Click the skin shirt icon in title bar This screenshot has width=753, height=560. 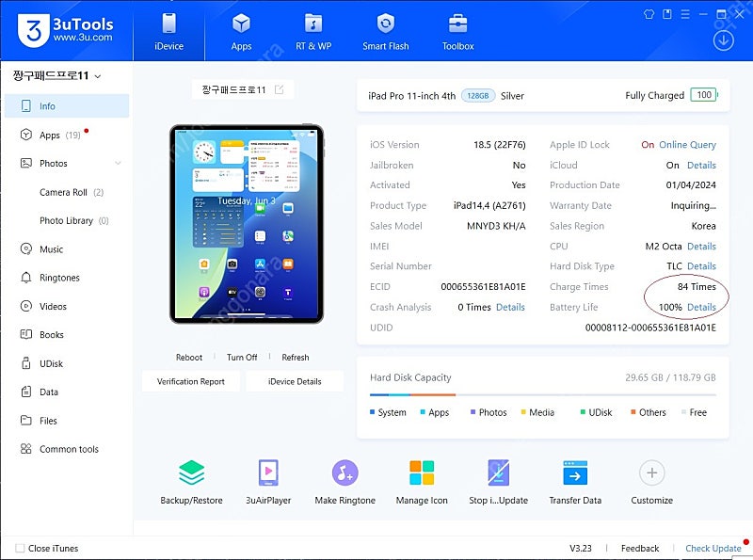click(649, 14)
